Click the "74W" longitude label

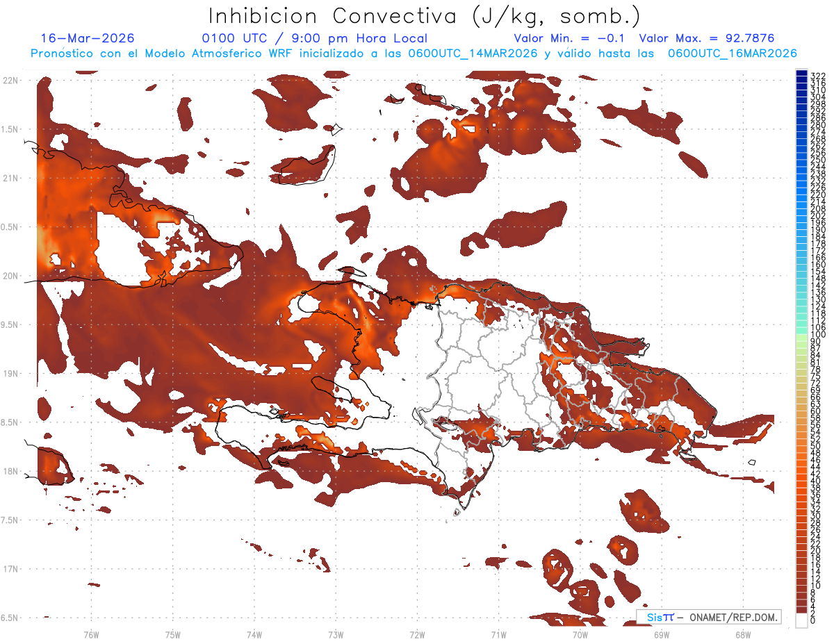point(254,634)
